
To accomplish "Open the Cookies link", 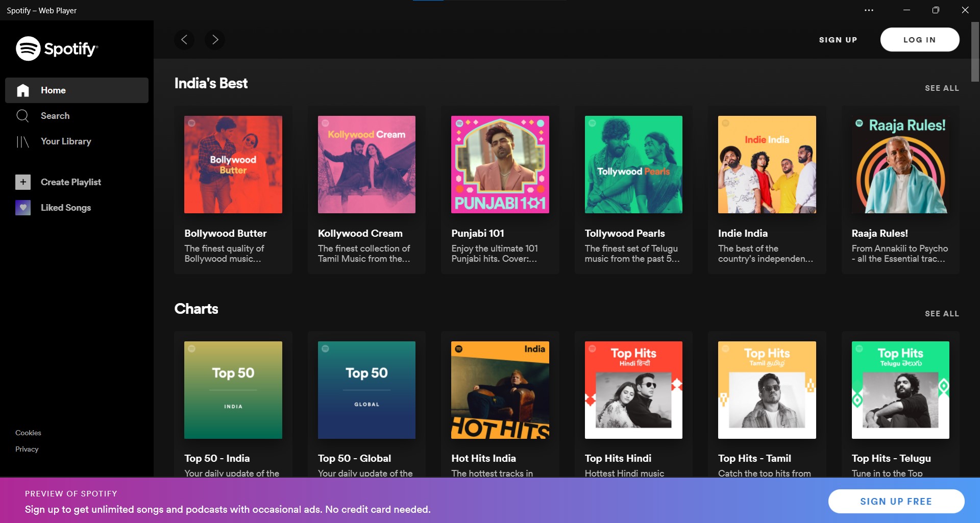I will (x=28, y=433).
